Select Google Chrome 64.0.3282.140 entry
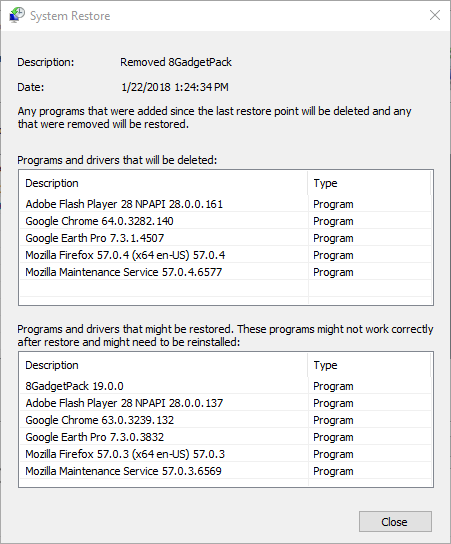This screenshot has height=544, width=451. tap(226, 221)
